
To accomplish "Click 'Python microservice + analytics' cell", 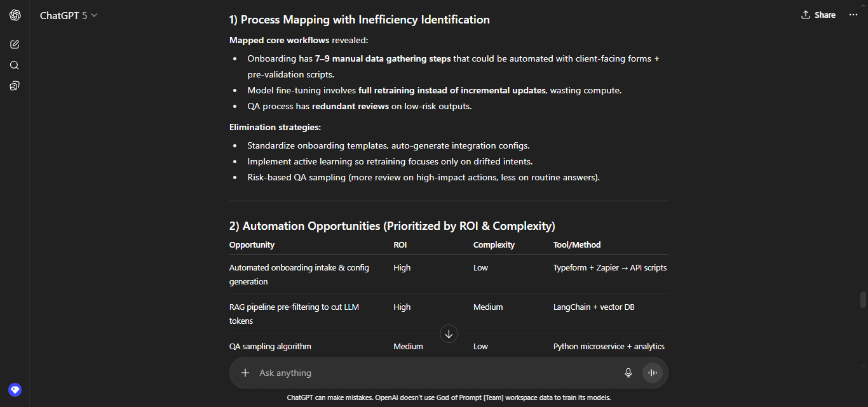I will [x=609, y=346].
